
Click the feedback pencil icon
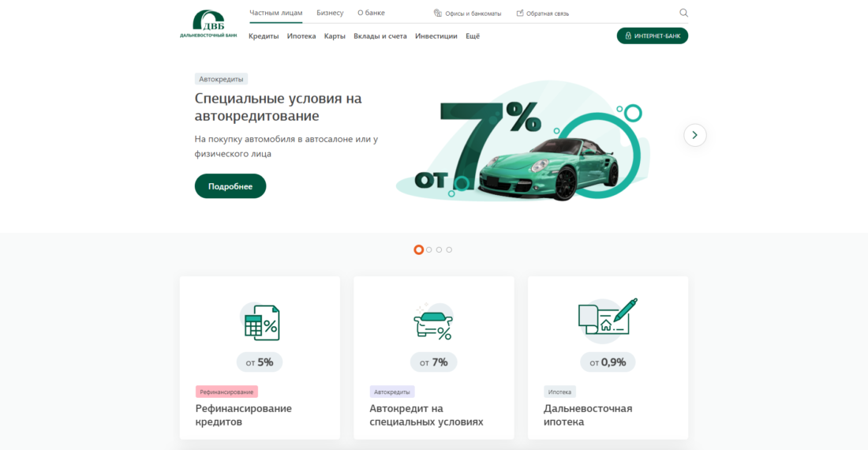click(520, 13)
